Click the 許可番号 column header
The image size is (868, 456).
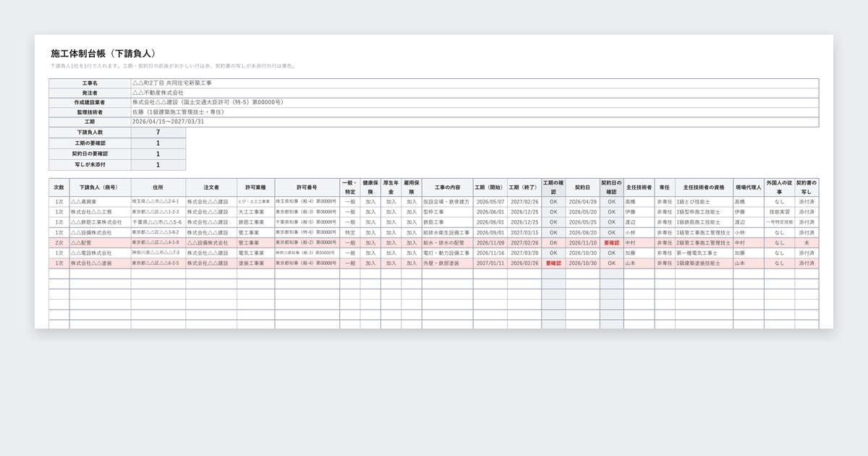(307, 187)
